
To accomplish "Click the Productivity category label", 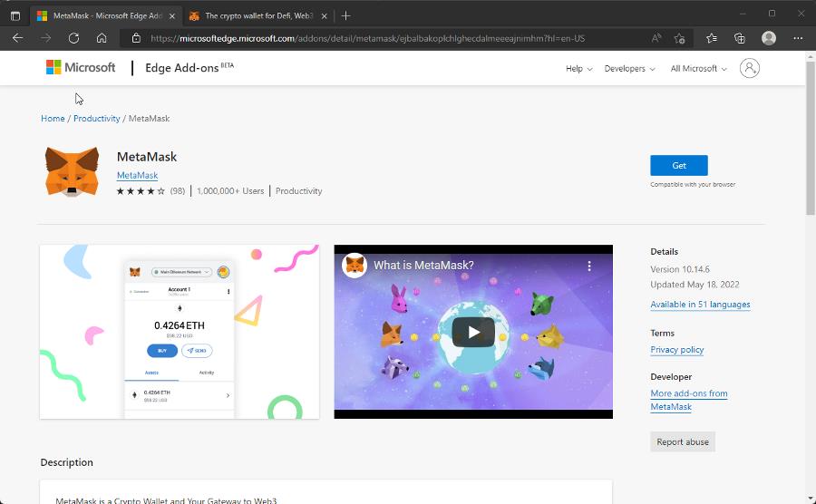I will click(x=298, y=191).
